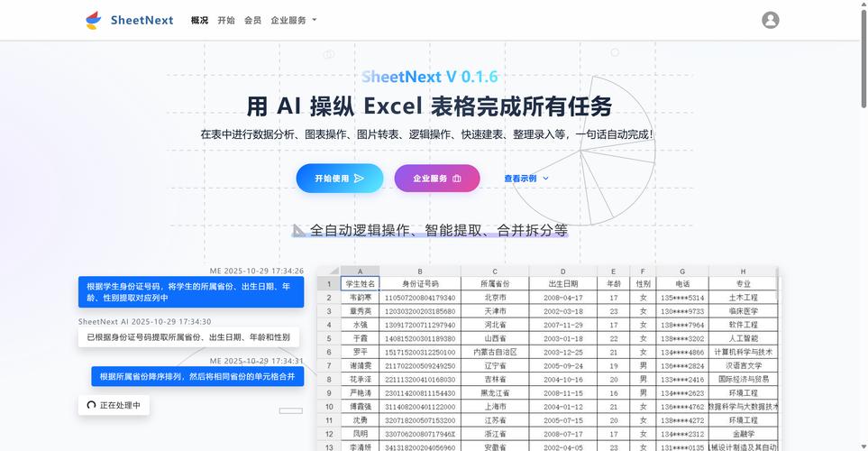Screen dimensions: 868x451
Task: Click the 开始使用 button
Action: point(339,179)
